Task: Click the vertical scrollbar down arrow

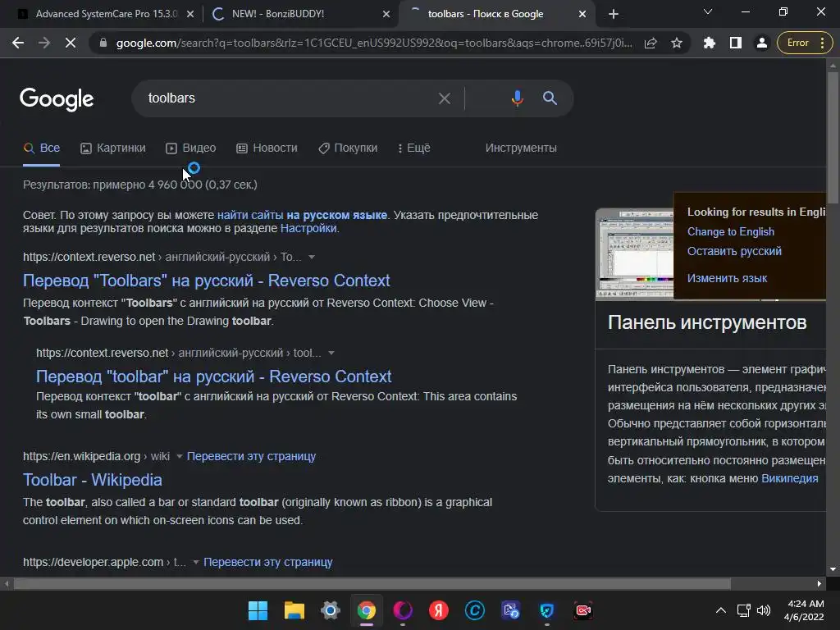Action: click(x=833, y=569)
